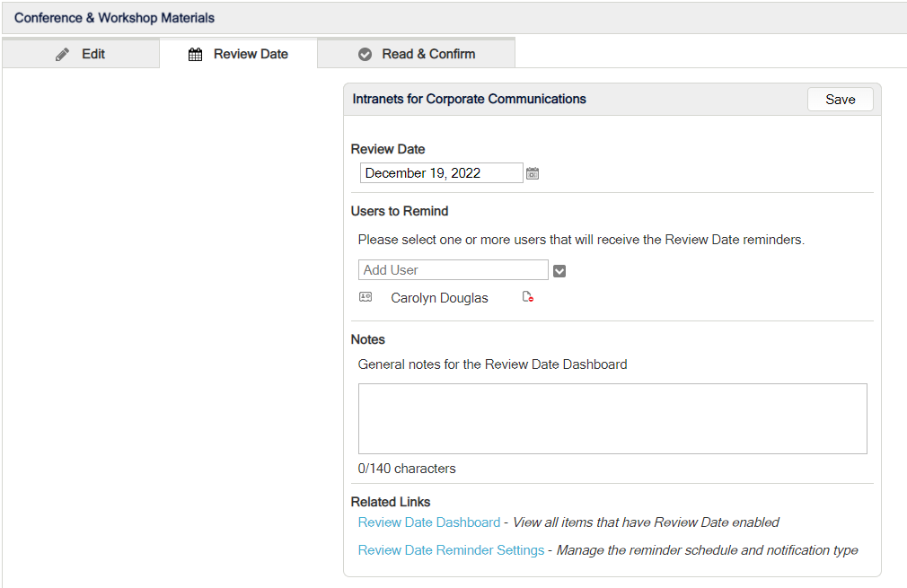Click the 'Please select one or more users' instruction
Viewport: 907px width, 588px height.
pyautogui.click(x=581, y=240)
